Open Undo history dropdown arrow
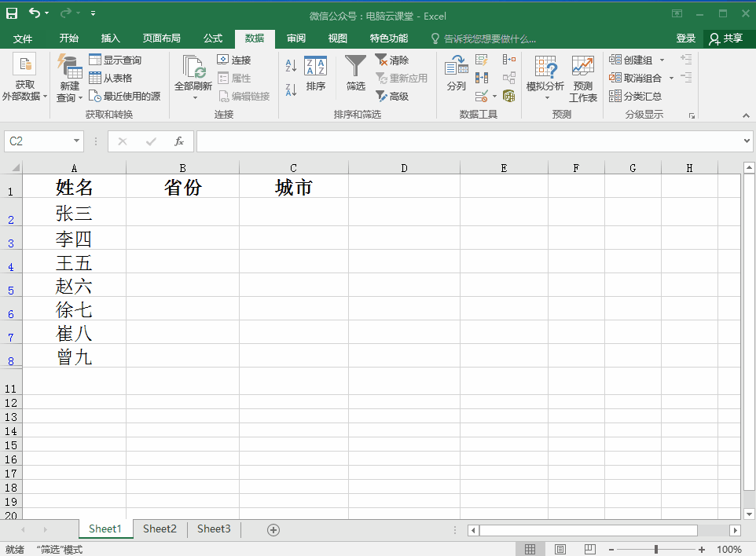Viewport: 756px width, 556px height. (x=47, y=13)
